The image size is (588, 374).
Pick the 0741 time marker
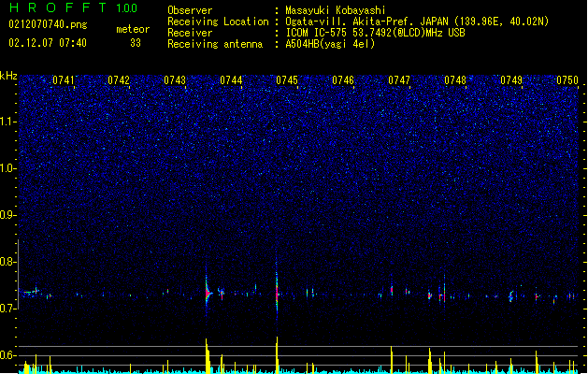[63, 80]
